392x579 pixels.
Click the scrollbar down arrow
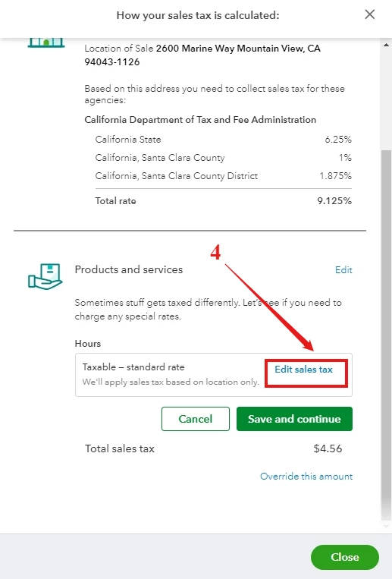tap(386, 526)
